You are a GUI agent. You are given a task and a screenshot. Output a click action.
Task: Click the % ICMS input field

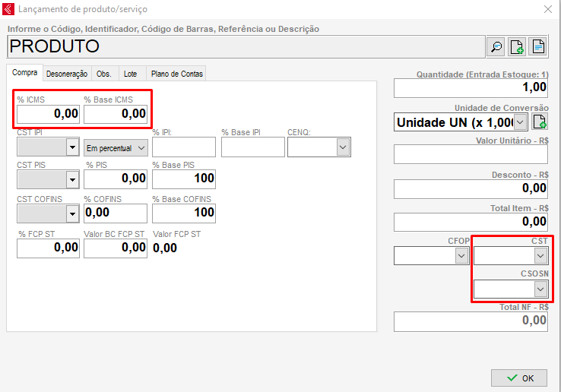click(48, 114)
